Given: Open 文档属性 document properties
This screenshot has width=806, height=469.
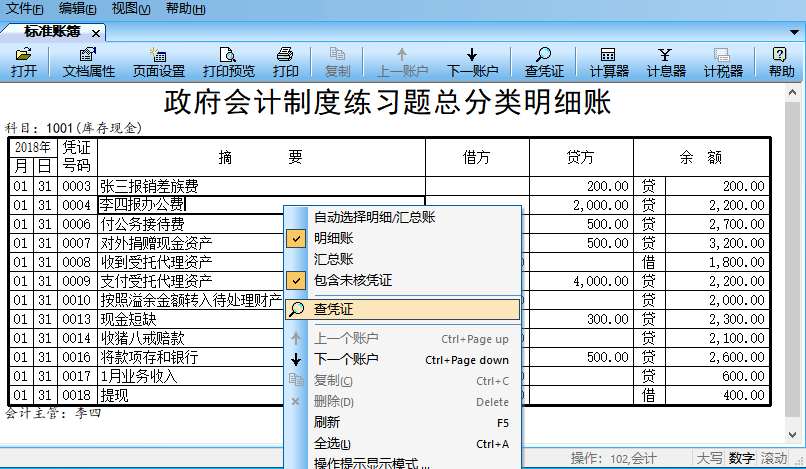Looking at the screenshot, I should 88,62.
